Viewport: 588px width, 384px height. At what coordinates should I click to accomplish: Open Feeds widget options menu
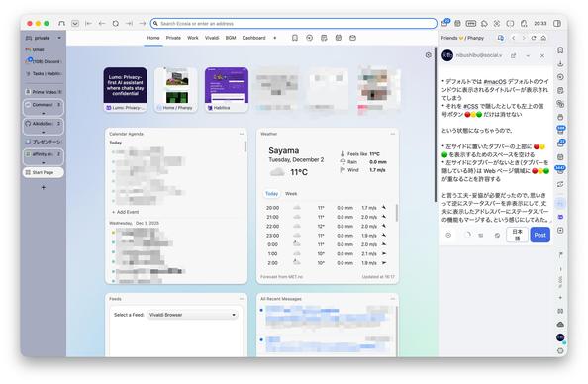tap(242, 299)
